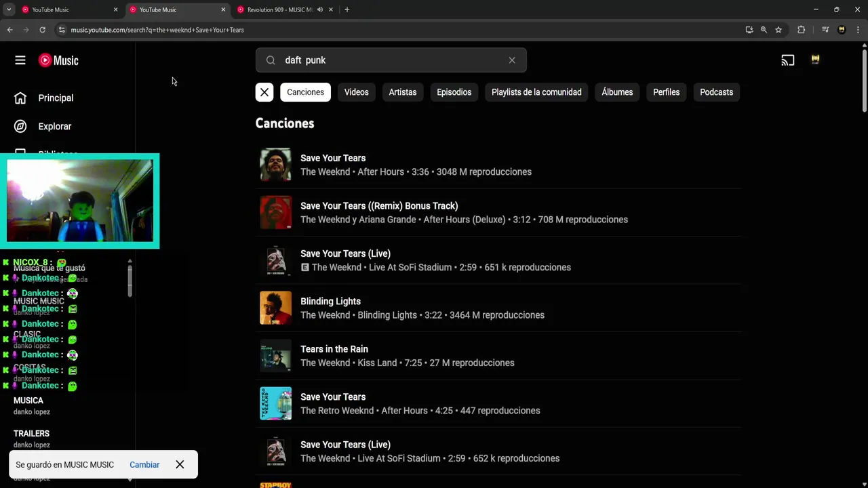This screenshot has height=488, width=868.
Task: Open the hamburger guide menu
Action: point(20,60)
